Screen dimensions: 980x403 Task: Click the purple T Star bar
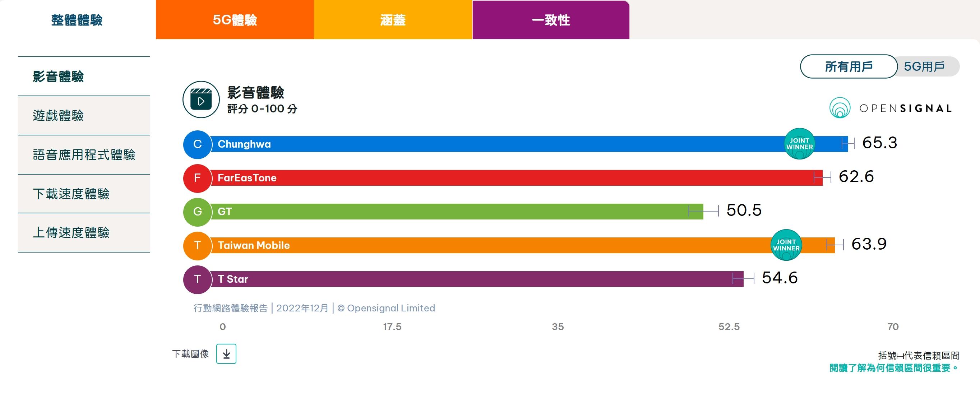pos(477,279)
